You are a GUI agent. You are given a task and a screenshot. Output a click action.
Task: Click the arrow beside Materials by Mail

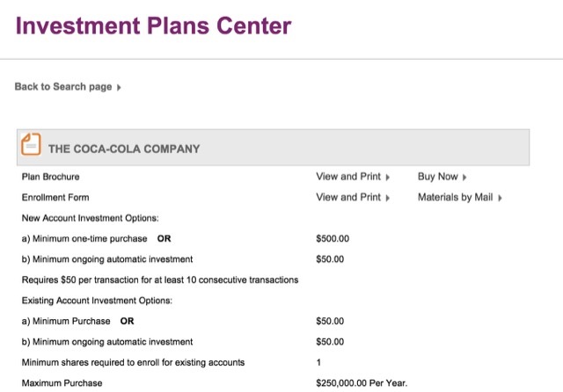click(x=500, y=198)
